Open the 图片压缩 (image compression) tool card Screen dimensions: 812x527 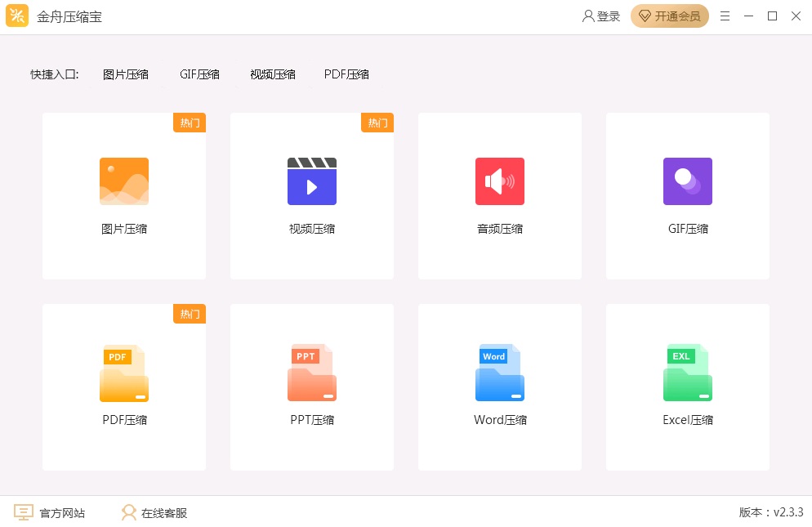[x=123, y=181]
